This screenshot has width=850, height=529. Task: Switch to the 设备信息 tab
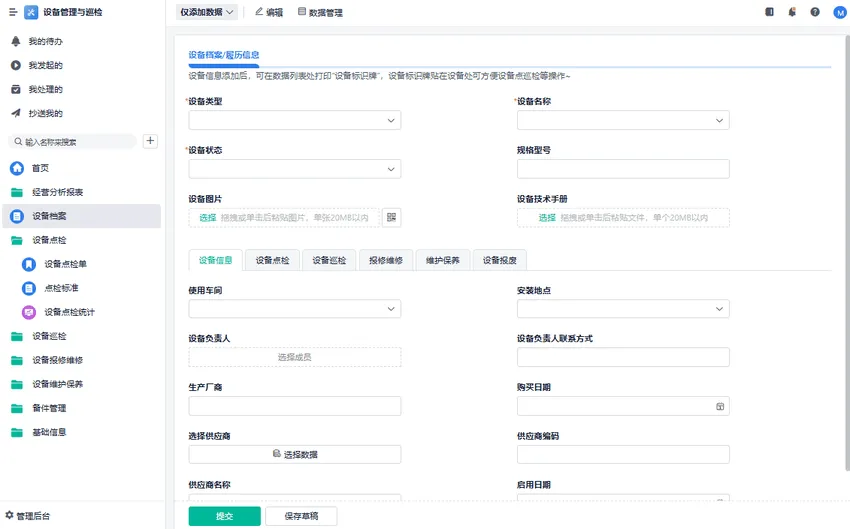216,260
